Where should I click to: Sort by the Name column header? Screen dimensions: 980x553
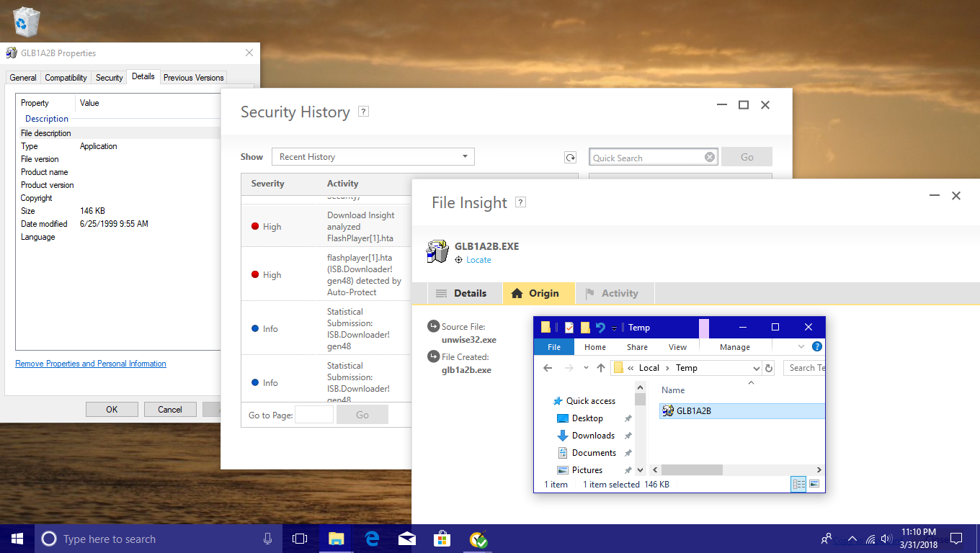[674, 390]
